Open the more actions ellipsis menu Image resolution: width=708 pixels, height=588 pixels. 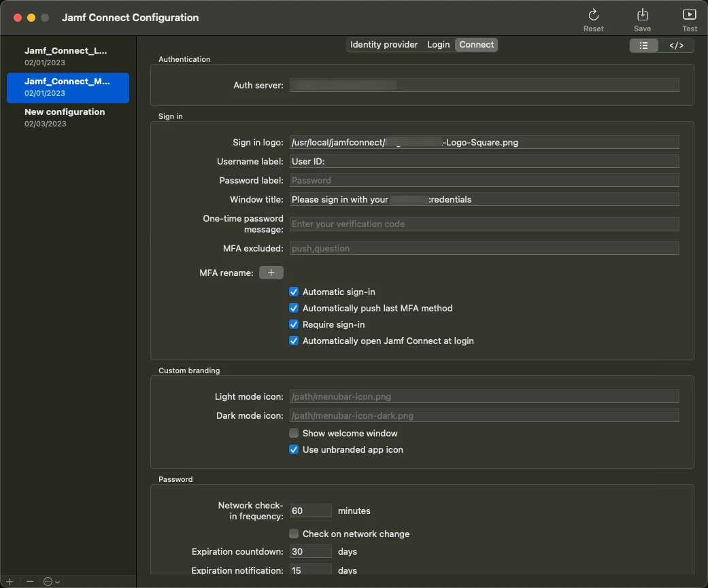tap(52, 581)
